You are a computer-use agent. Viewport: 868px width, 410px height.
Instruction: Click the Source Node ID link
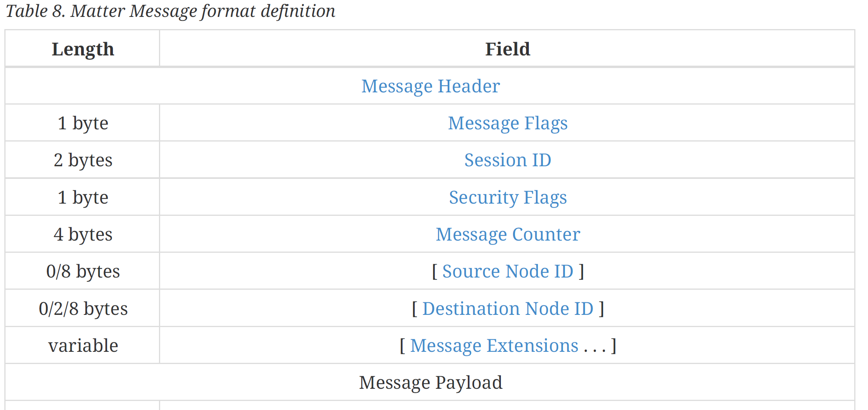pyautogui.click(x=508, y=271)
